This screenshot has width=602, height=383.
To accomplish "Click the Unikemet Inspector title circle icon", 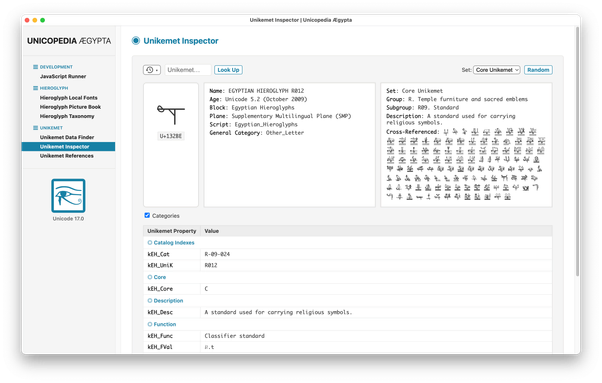I will (x=136, y=41).
